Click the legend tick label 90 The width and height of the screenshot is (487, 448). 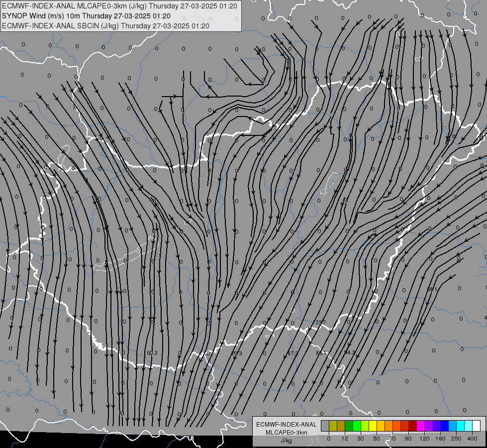[408, 439]
